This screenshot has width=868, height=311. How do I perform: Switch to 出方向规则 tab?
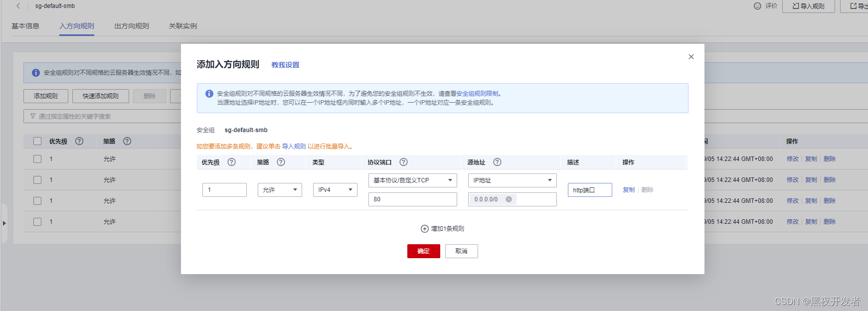click(x=132, y=26)
